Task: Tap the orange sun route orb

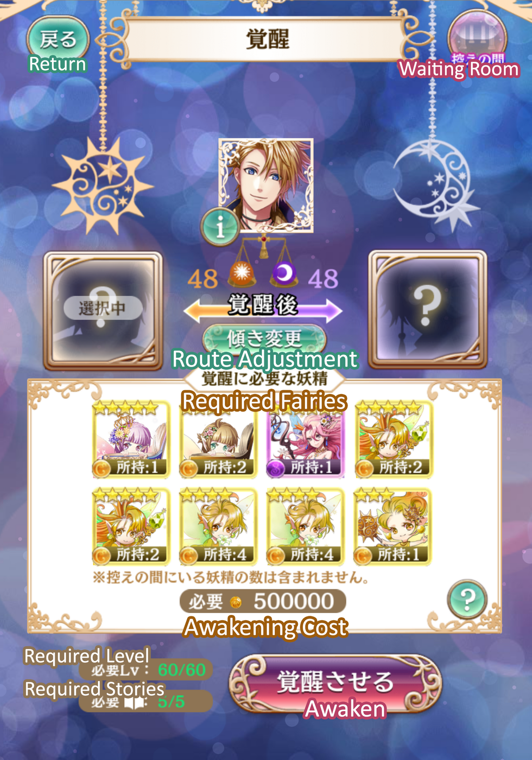Action: click(x=242, y=273)
